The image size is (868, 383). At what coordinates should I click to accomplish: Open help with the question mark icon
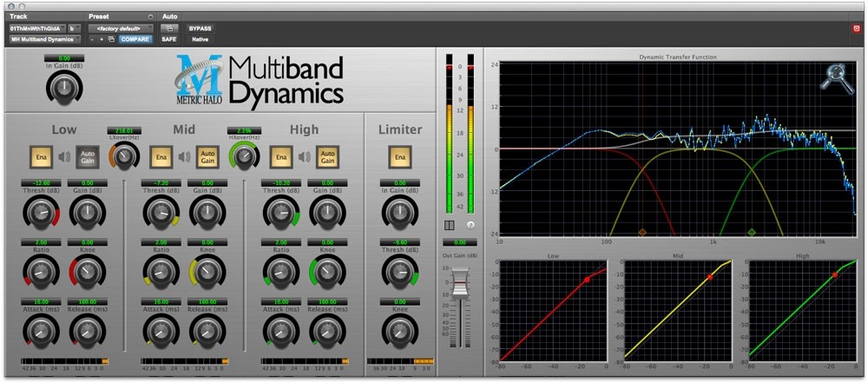point(470,226)
